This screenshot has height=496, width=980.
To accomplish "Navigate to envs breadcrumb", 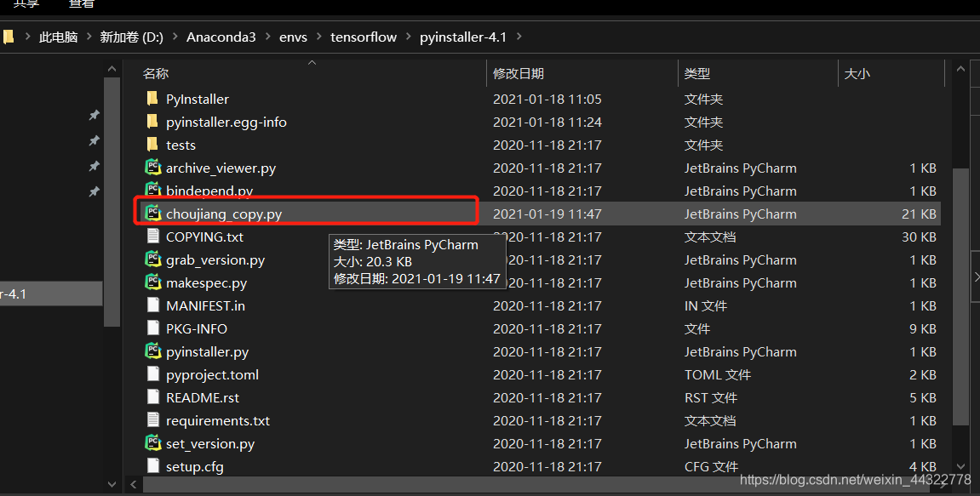I will coord(293,37).
